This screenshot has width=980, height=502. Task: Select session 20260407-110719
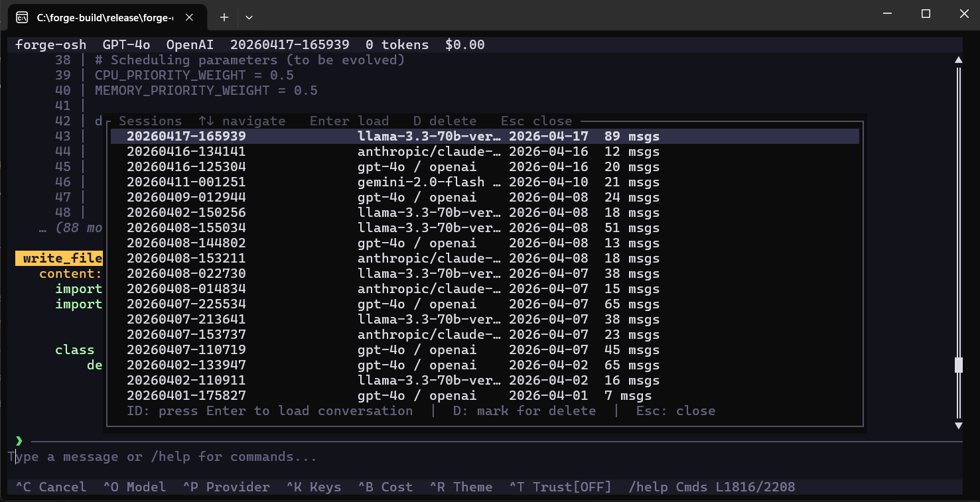[484, 350]
